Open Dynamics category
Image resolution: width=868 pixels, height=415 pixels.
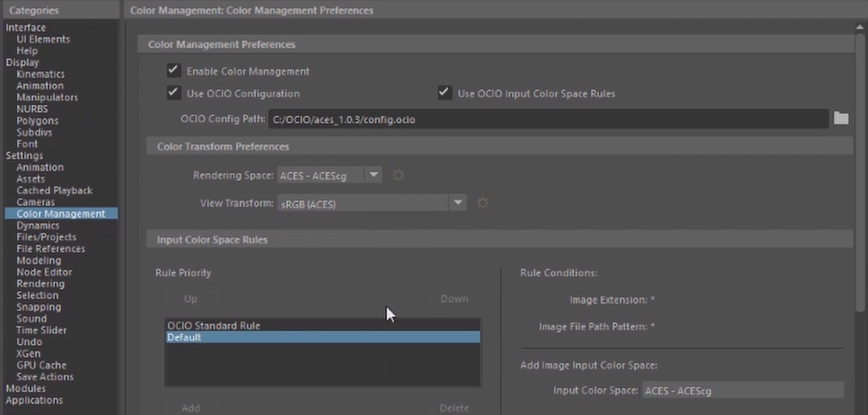coord(38,225)
